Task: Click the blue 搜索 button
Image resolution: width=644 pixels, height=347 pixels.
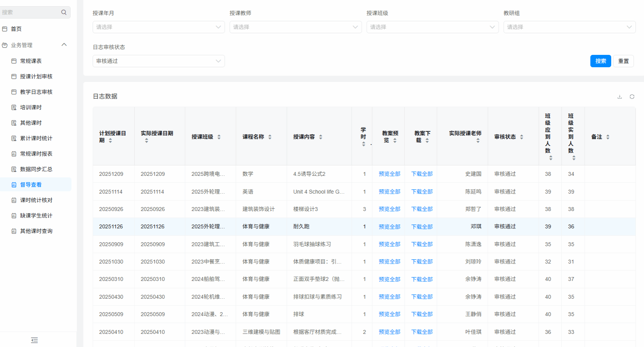Action: (601, 61)
